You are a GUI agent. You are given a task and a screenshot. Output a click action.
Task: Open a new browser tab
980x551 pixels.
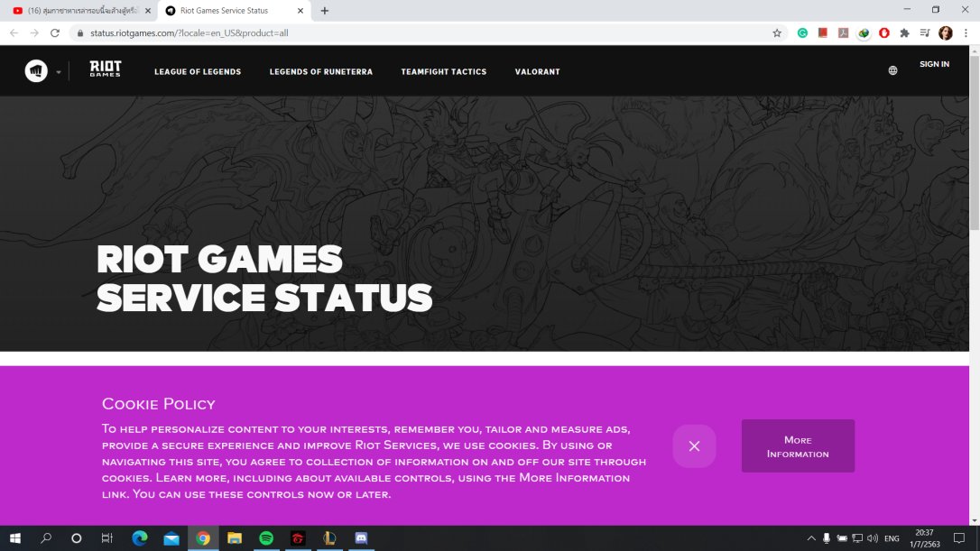[x=324, y=11]
